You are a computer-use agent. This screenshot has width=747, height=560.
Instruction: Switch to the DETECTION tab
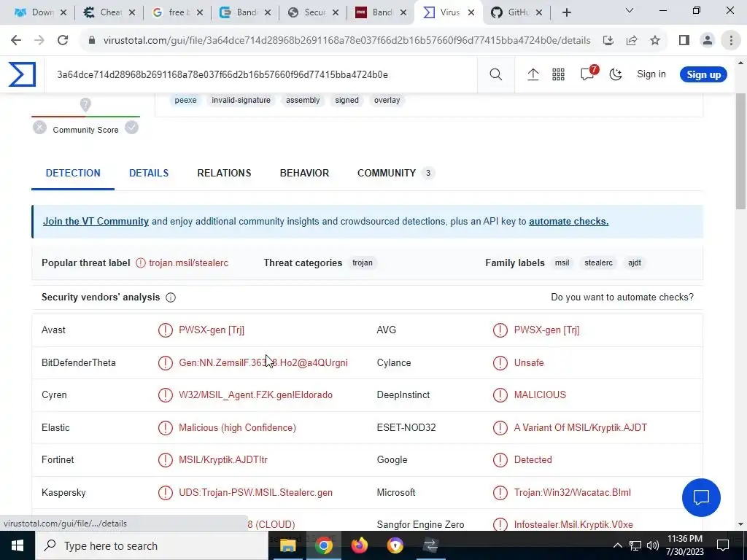tap(73, 173)
